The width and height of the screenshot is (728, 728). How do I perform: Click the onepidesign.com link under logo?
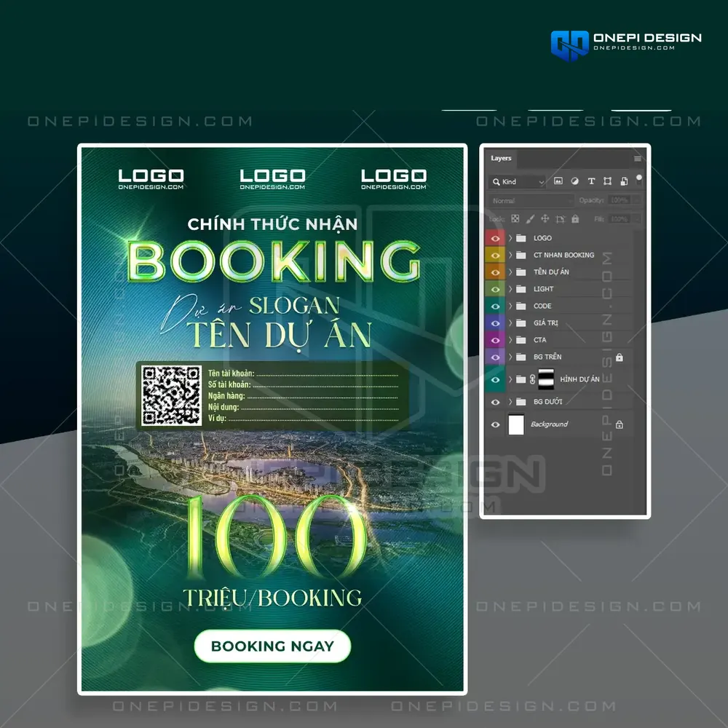(634, 48)
